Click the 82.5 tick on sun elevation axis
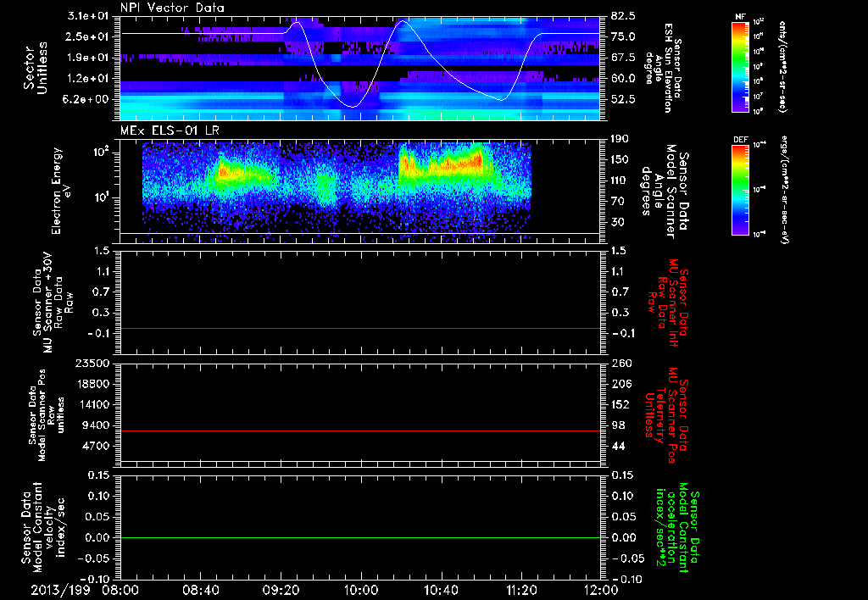 click(x=623, y=16)
